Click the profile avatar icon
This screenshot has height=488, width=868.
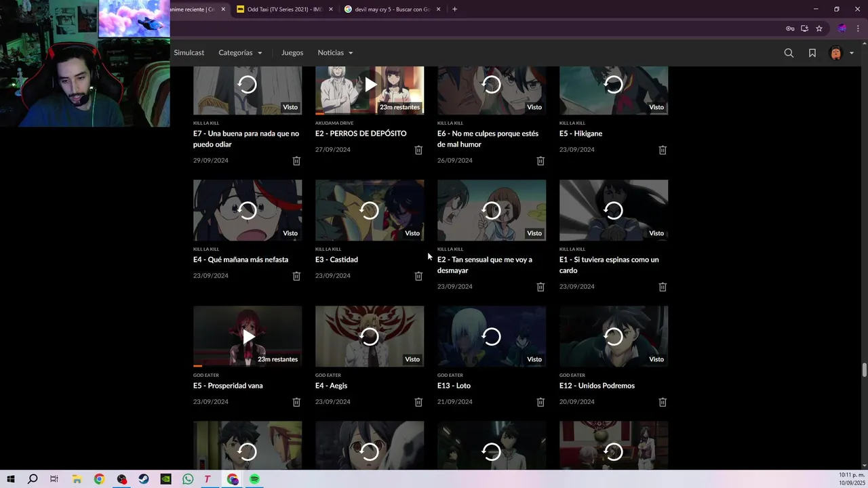coord(835,53)
